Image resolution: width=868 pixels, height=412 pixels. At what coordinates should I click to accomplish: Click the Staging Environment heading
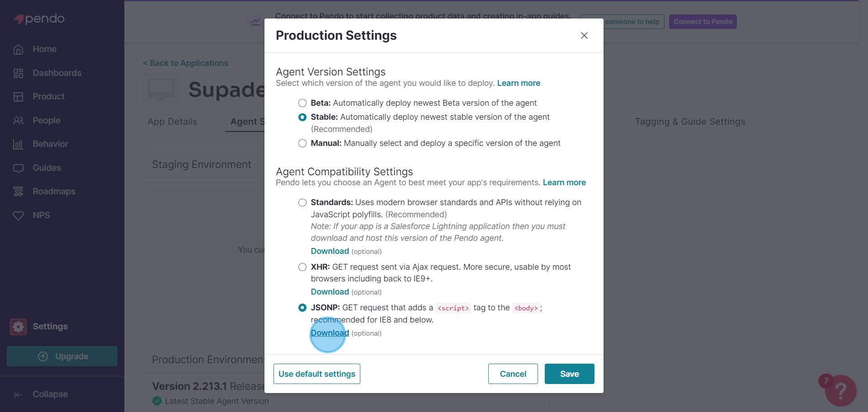(x=202, y=164)
